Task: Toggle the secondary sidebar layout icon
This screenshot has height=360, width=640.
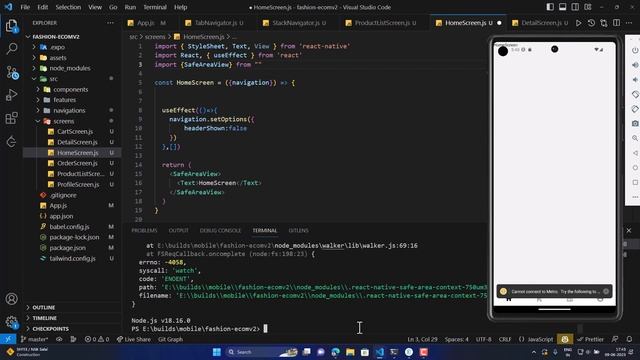Action: [x=575, y=7]
